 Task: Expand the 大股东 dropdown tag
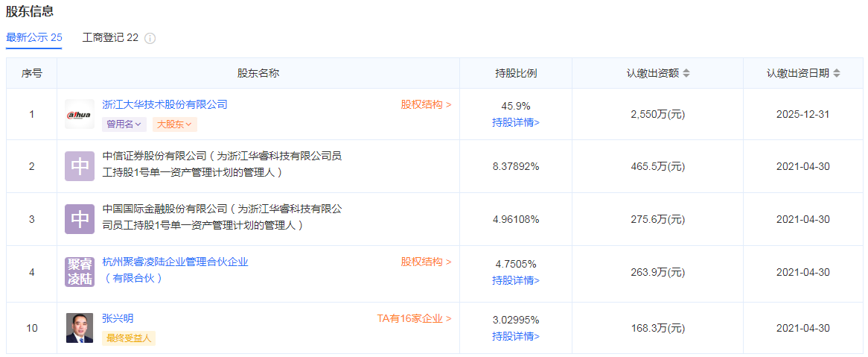point(174,124)
